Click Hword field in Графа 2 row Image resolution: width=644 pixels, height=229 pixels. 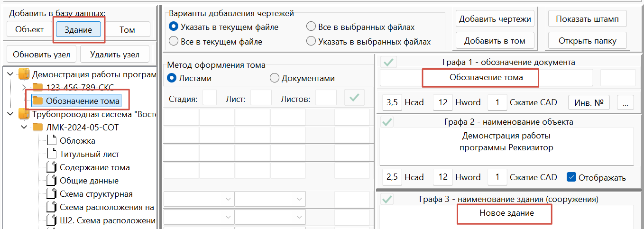tap(443, 177)
